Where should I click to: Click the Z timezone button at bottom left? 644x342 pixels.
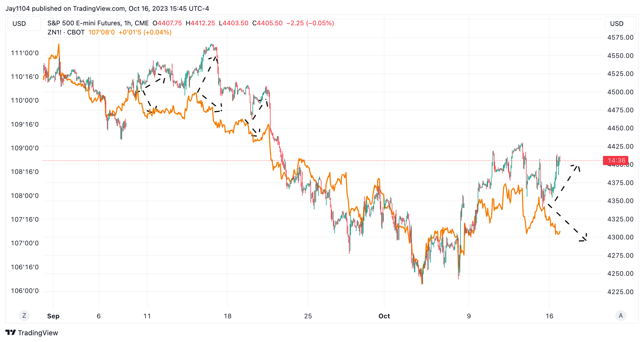[x=24, y=316]
